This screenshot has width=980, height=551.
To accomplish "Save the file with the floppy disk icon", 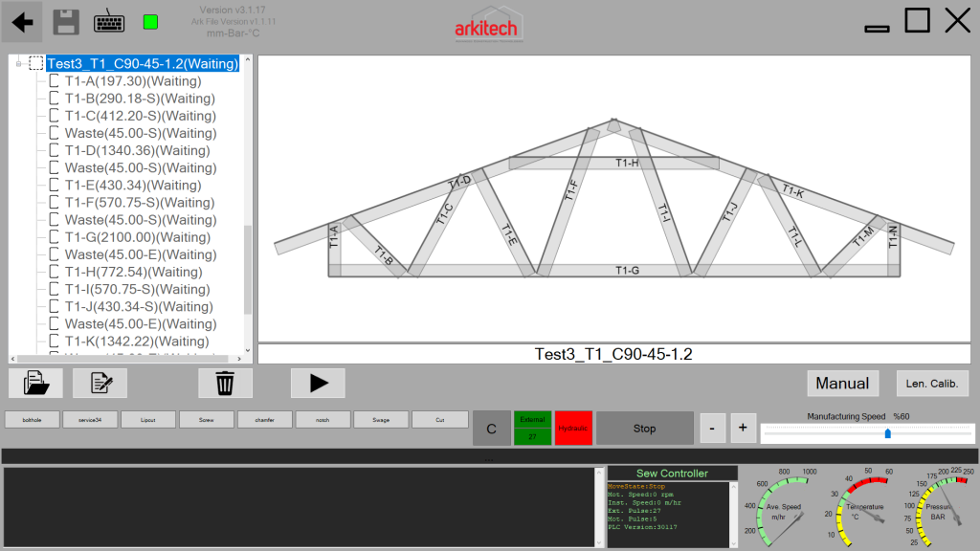I will [65, 21].
